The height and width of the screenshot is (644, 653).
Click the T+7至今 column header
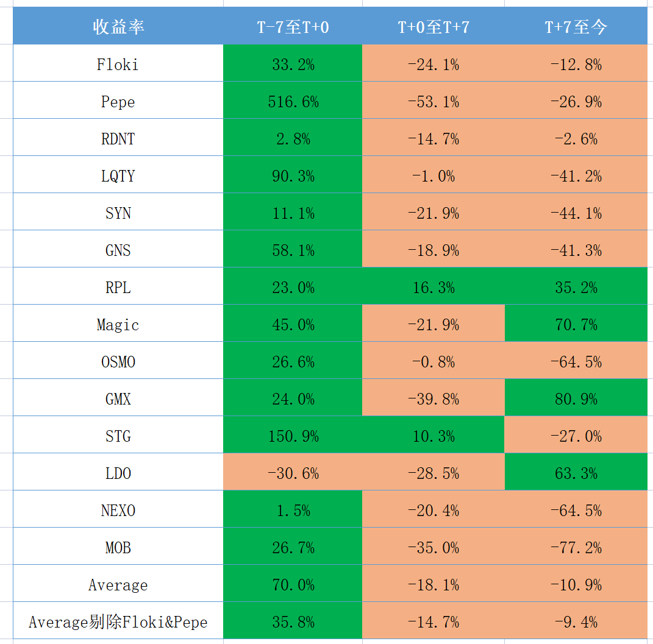(x=576, y=27)
